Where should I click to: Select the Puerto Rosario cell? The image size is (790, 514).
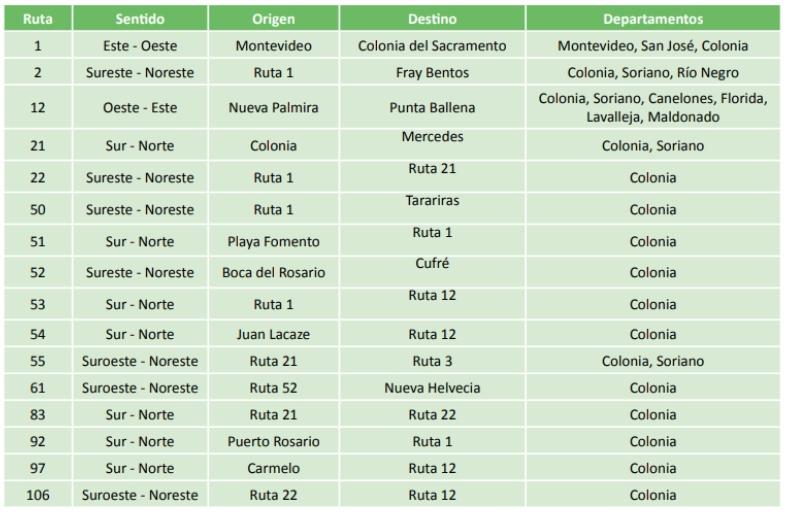tap(274, 441)
